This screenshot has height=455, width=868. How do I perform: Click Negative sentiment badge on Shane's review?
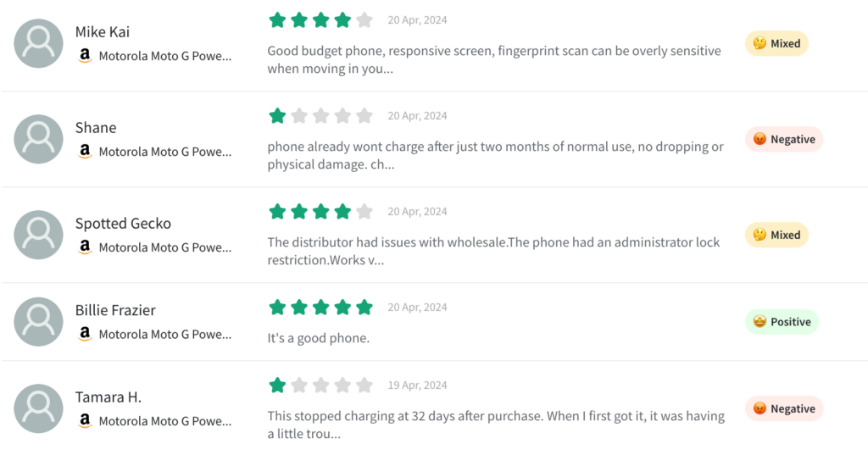coord(783,139)
